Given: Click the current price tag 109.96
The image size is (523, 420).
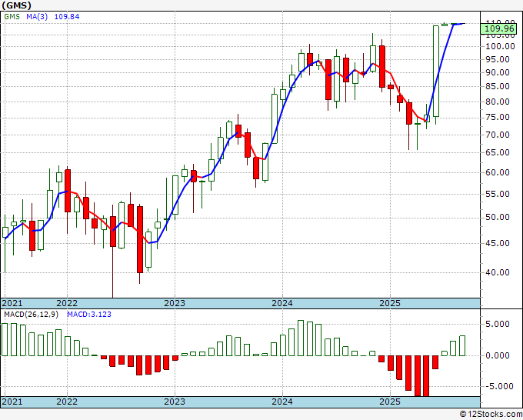Looking at the screenshot, I should pos(499,28).
